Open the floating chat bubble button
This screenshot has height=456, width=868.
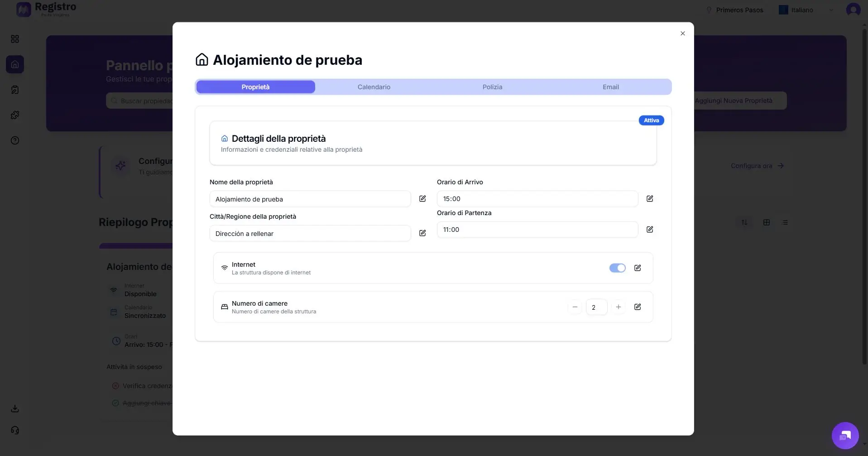coord(844,435)
